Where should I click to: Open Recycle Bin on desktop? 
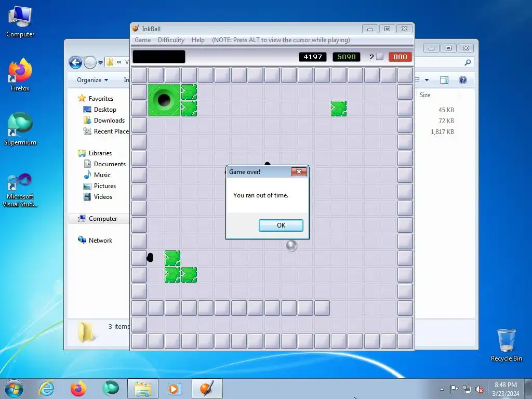[506, 345]
